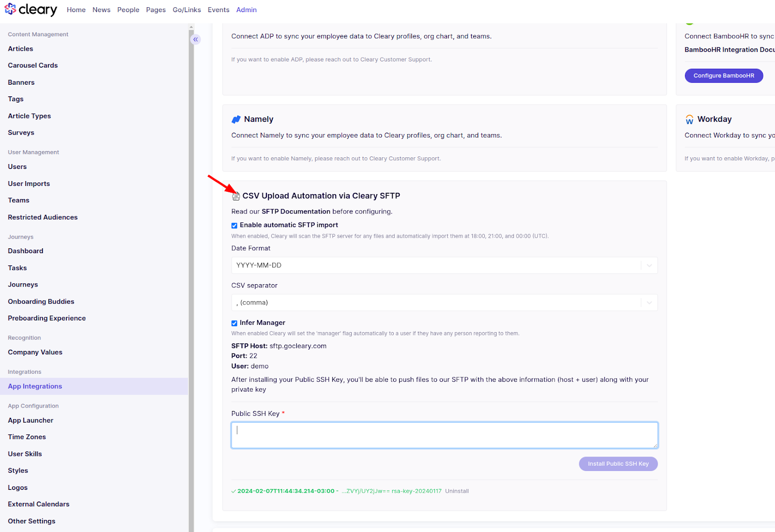
Task: Open Go/Links in top navigation
Action: point(187,10)
